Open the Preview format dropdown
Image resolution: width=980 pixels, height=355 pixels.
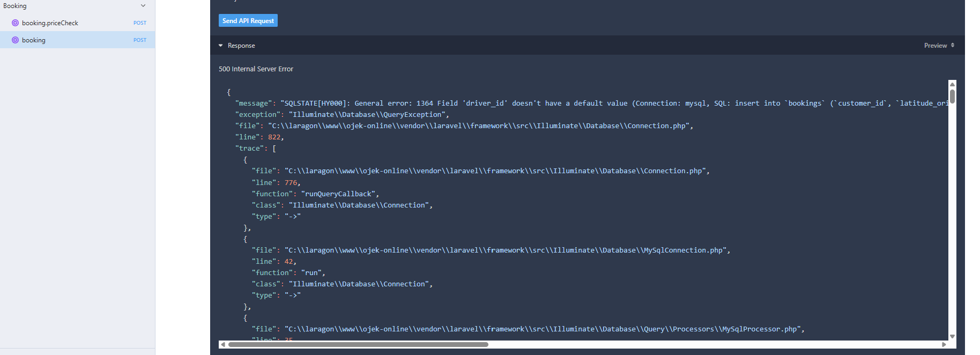[939, 46]
